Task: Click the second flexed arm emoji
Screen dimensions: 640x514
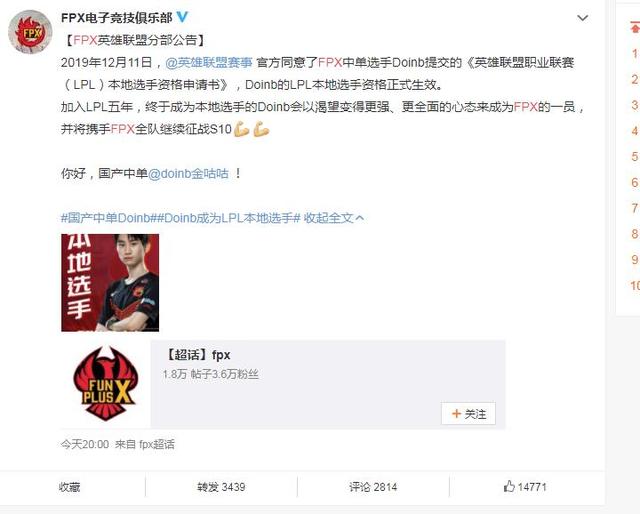Action: pos(261,129)
